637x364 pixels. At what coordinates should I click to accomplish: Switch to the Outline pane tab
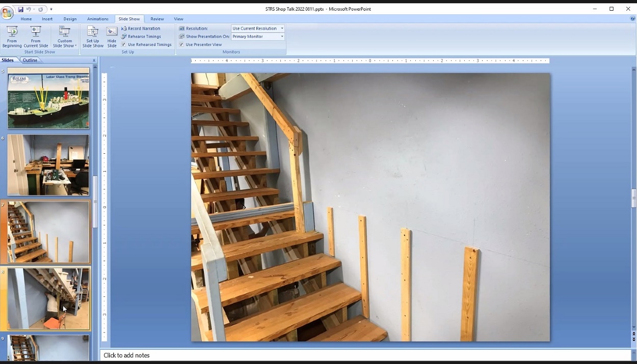coord(30,60)
